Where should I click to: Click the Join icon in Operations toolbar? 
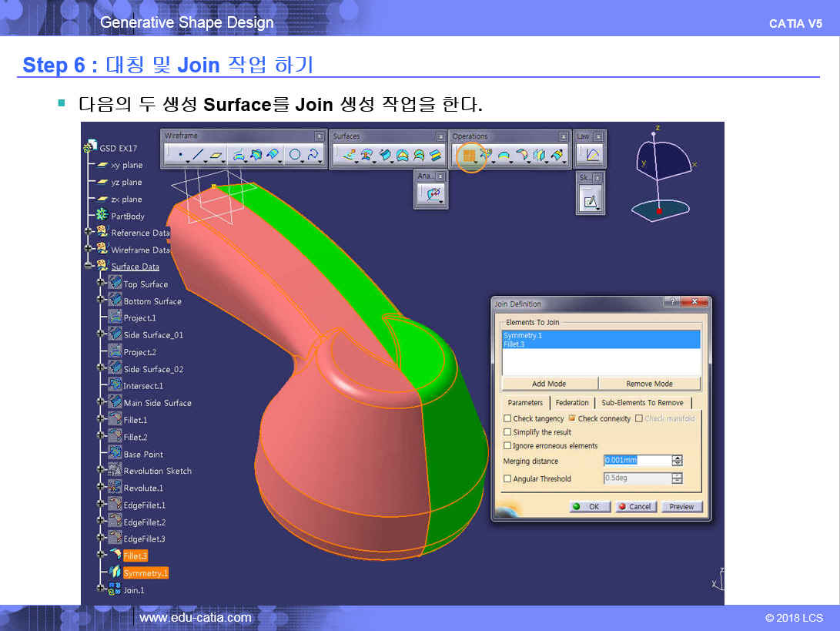[x=469, y=156]
